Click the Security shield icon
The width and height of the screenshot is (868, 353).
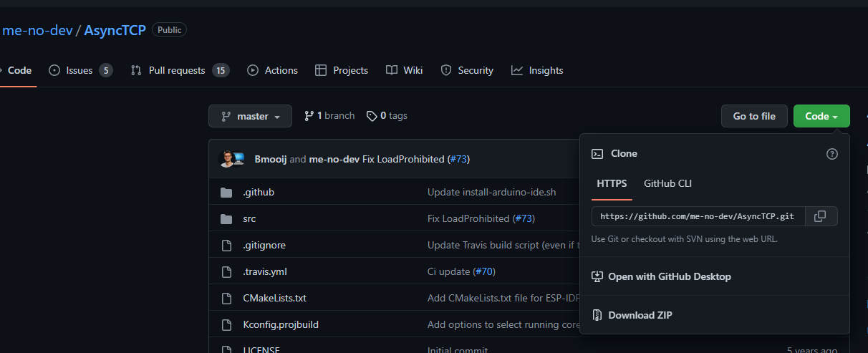point(446,70)
